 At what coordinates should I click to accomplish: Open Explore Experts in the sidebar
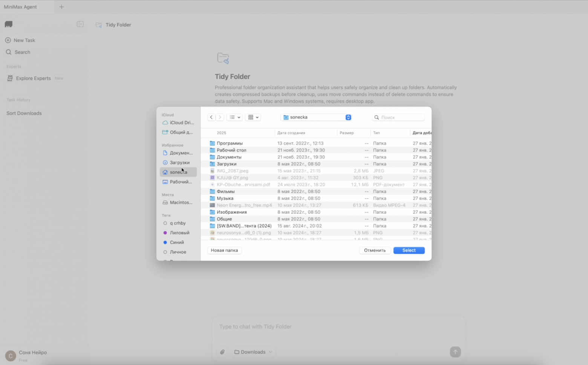tap(44, 78)
